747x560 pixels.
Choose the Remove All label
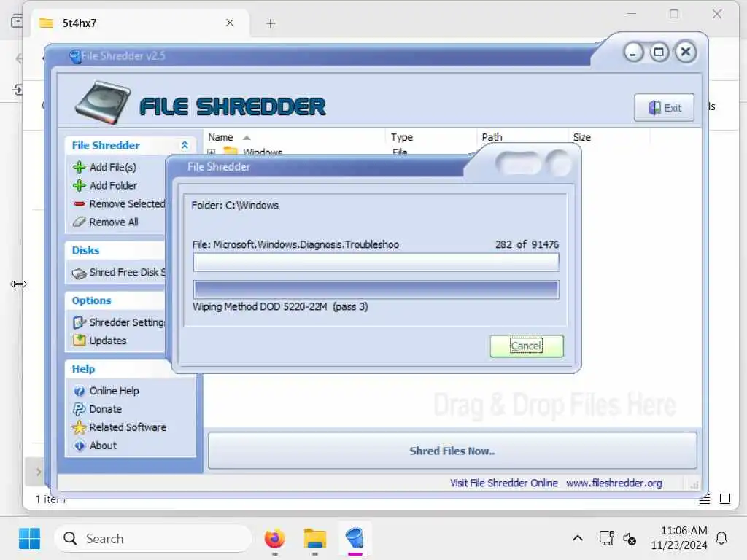click(x=114, y=222)
